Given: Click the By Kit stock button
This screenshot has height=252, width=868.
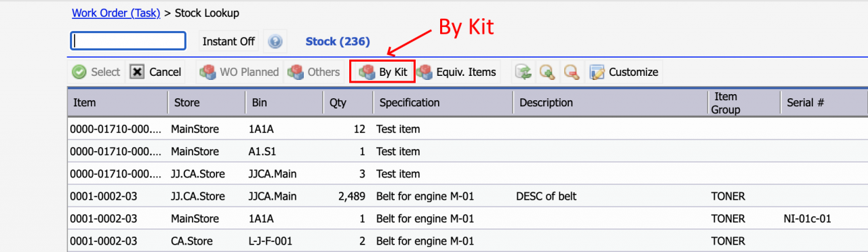Looking at the screenshot, I should coord(382,72).
